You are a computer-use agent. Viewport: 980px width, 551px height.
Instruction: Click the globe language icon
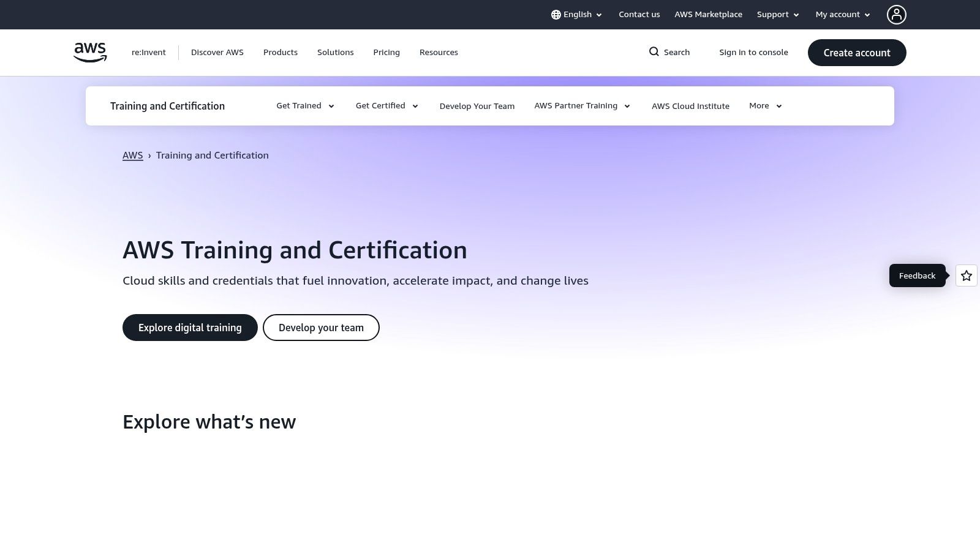[x=555, y=14]
